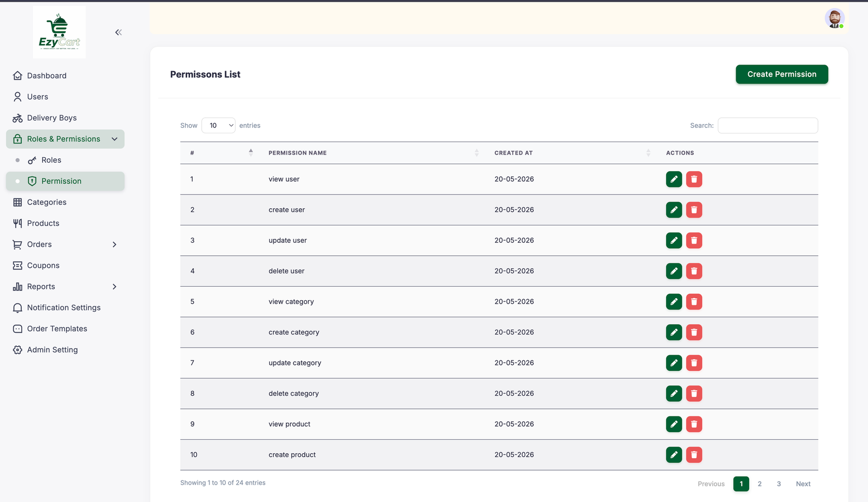Open Delivery Boys in the sidebar
The height and width of the screenshot is (502, 868).
(65, 118)
